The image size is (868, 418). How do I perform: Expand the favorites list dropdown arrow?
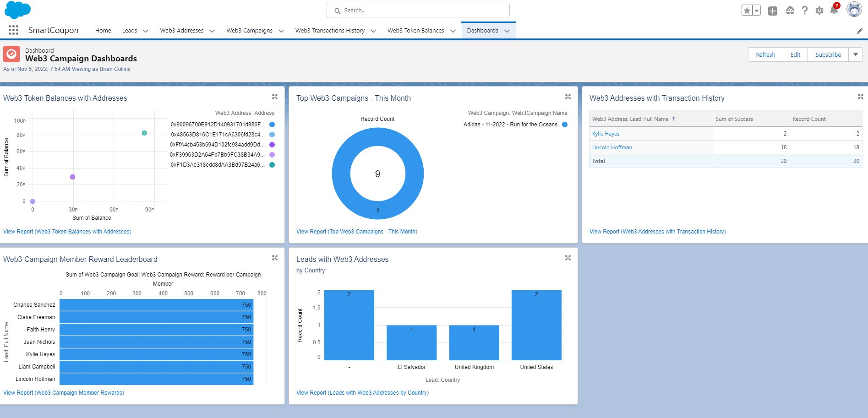[x=756, y=11]
